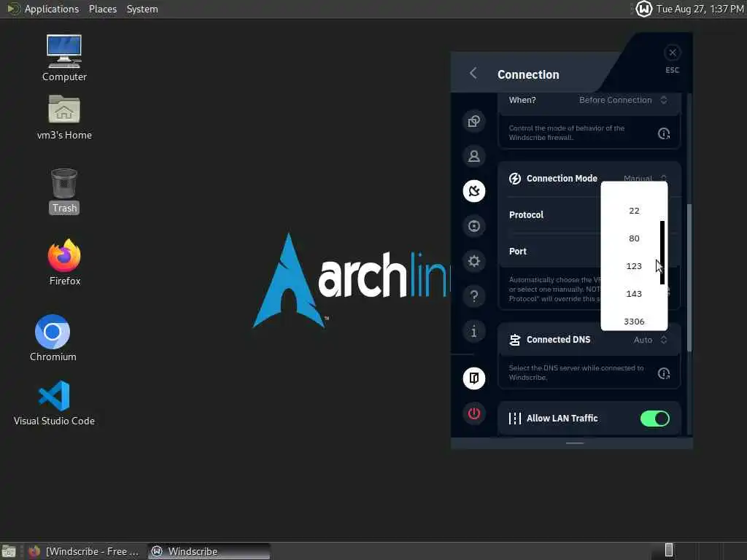Viewport: 747px width, 560px height.
Task: Go back with the left chevron
Action: 473,74
